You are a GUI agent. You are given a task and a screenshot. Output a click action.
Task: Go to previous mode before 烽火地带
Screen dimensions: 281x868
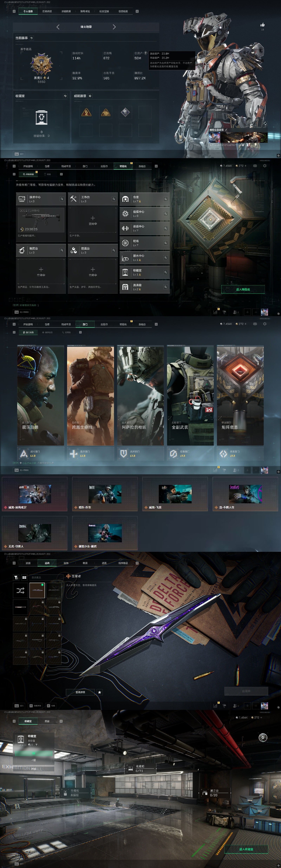pyautogui.click(x=58, y=27)
